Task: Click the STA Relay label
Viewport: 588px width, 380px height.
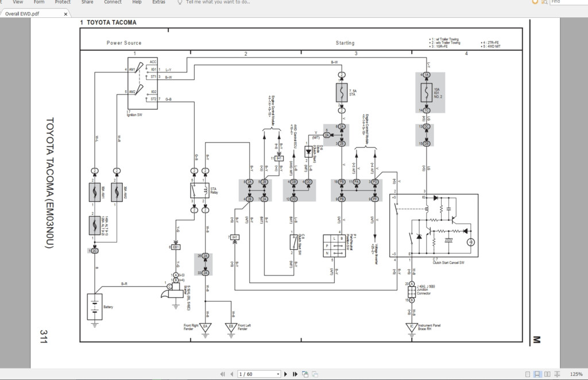Action: [214, 191]
